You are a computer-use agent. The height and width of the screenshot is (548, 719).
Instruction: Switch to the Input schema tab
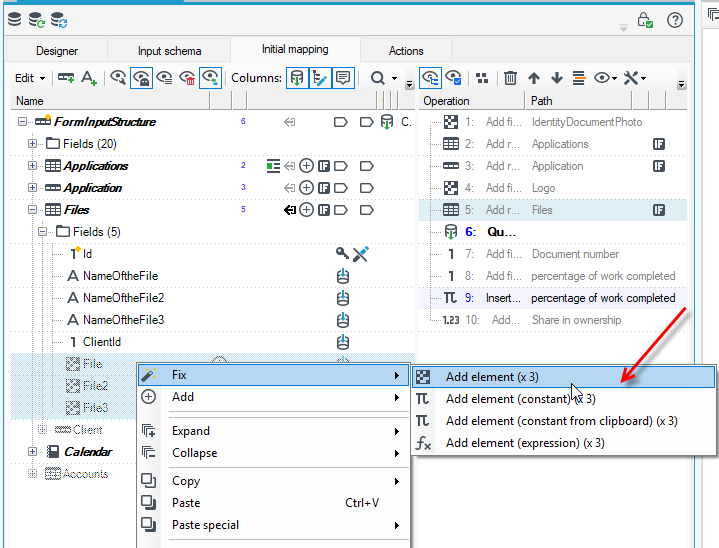coord(169,50)
